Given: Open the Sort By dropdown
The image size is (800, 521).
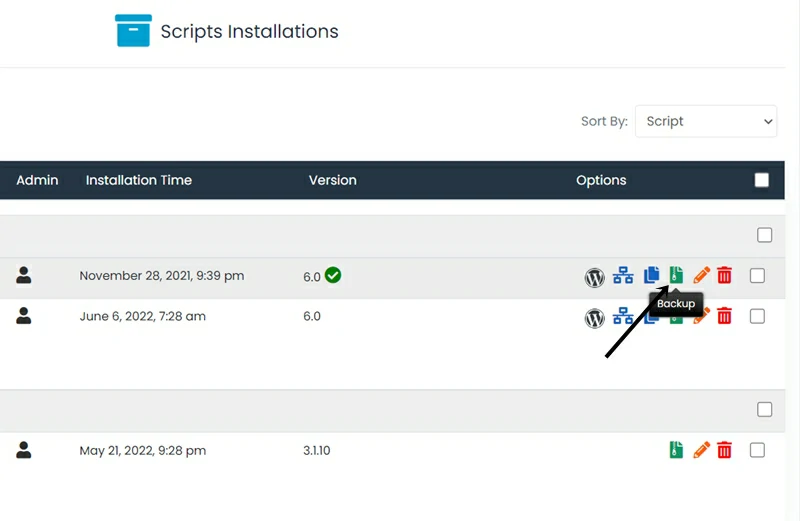Looking at the screenshot, I should tap(706, 121).
